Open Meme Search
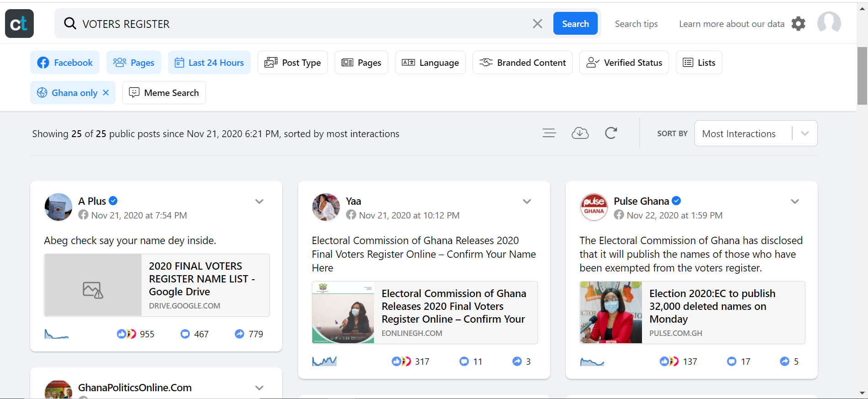The width and height of the screenshot is (868, 399). [x=164, y=93]
